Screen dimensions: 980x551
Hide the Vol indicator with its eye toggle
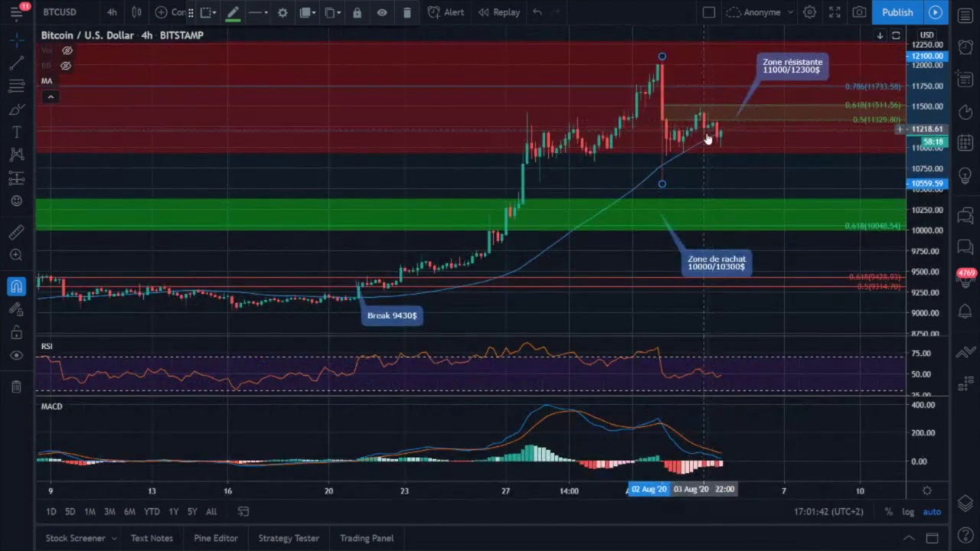pyautogui.click(x=67, y=51)
